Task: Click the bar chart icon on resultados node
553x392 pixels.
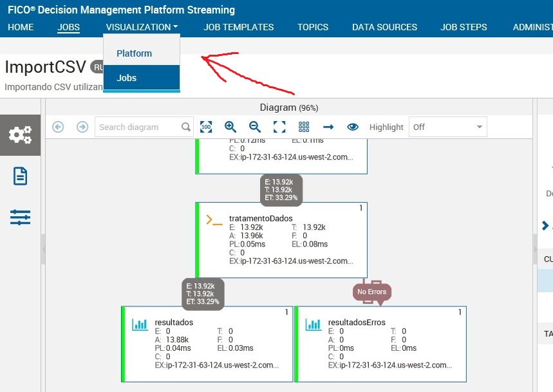Action: (x=140, y=324)
